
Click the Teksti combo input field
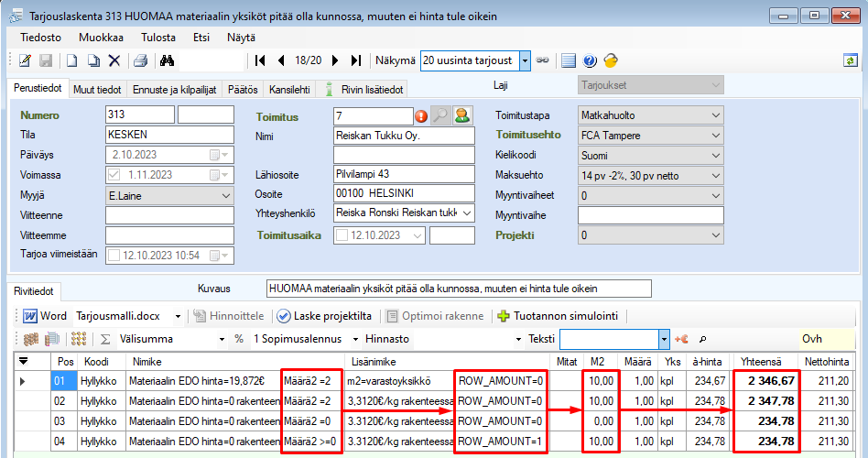[x=609, y=339]
